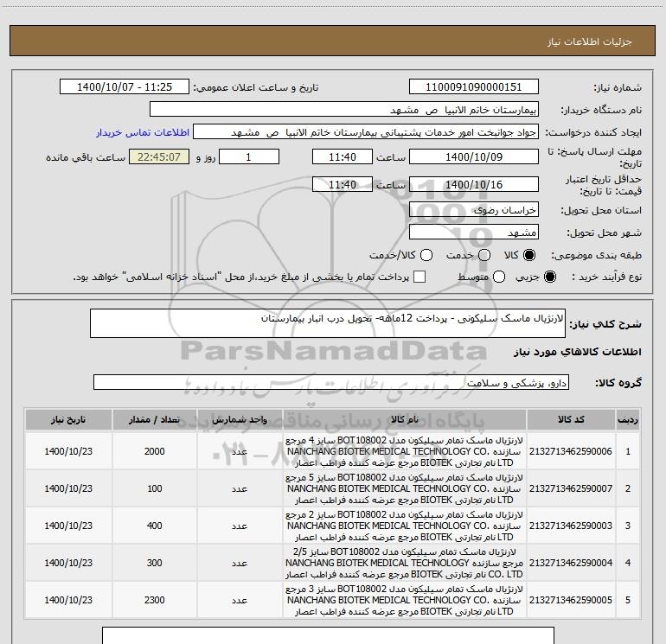The width and height of the screenshot is (666, 644).
Task: Click the remaining time counter 22:45:07
Action: (x=159, y=156)
